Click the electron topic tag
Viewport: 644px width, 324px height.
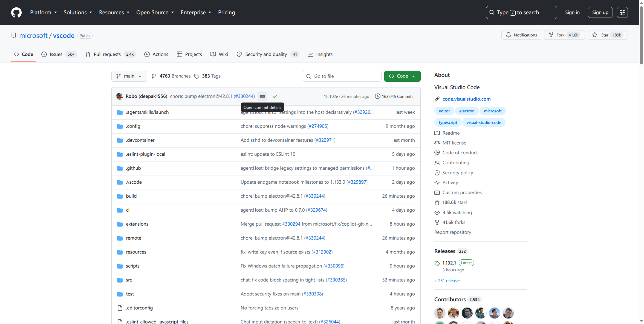point(467,111)
